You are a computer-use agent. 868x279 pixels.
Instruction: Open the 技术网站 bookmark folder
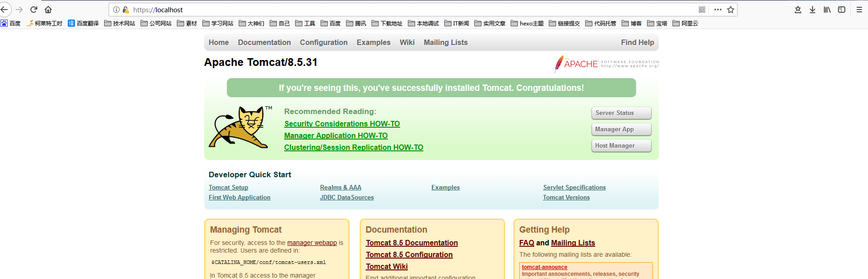[120, 23]
